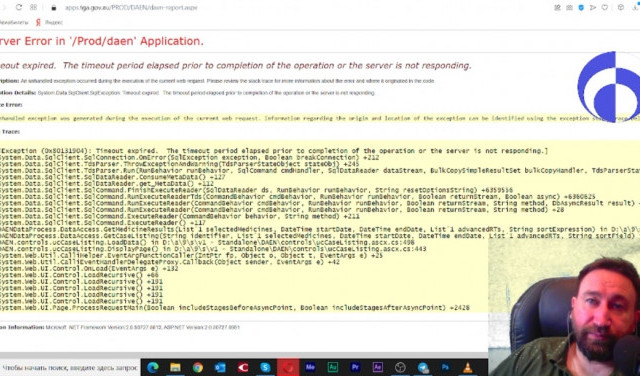Open Adobe Audition from taskbar
Screen dimensions: 640x376
click(x=333, y=367)
